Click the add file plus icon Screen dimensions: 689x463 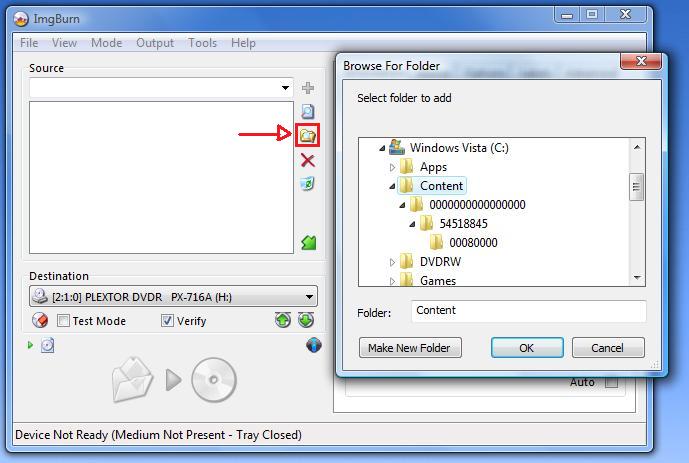point(308,88)
